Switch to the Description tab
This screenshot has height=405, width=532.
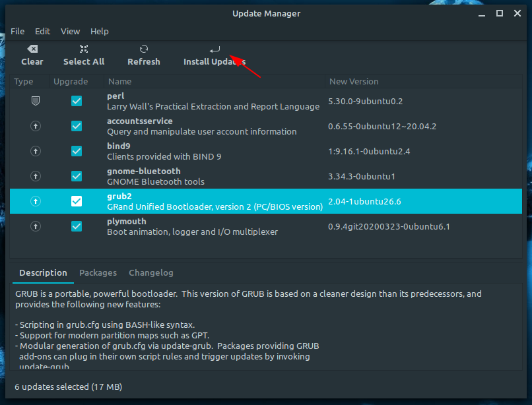click(x=43, y=272)
